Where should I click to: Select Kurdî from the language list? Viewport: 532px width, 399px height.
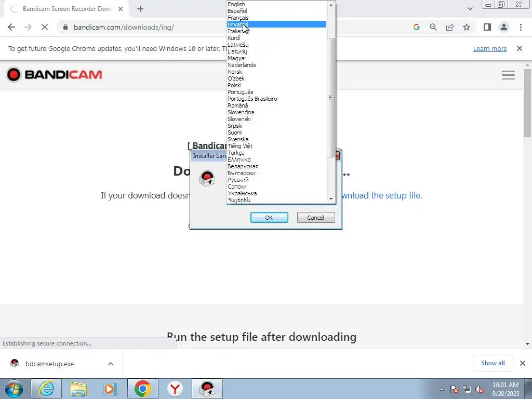pyautogui.click(x=276, y=38)
